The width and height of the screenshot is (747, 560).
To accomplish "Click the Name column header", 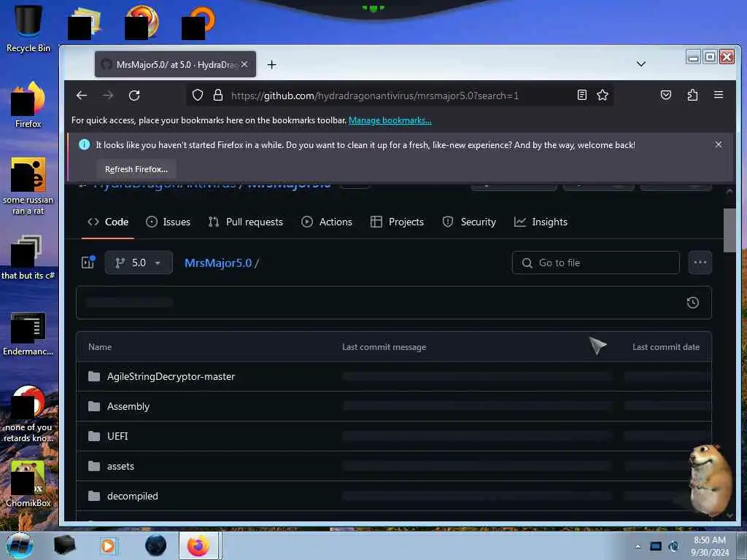I will coord(100,346).
